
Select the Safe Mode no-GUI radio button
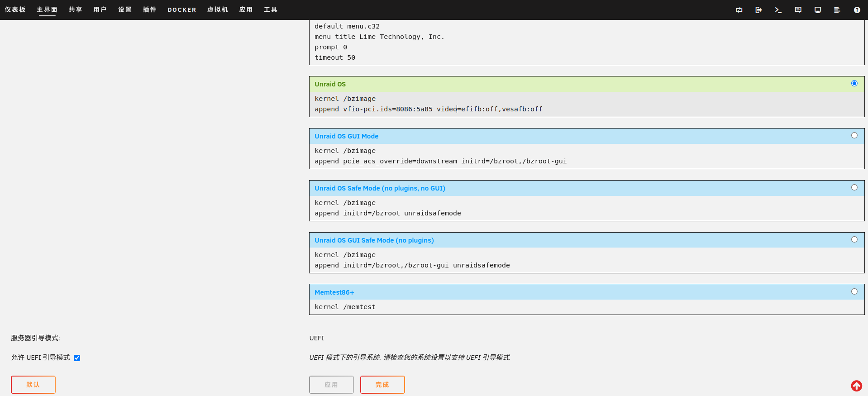click(854, 187)
